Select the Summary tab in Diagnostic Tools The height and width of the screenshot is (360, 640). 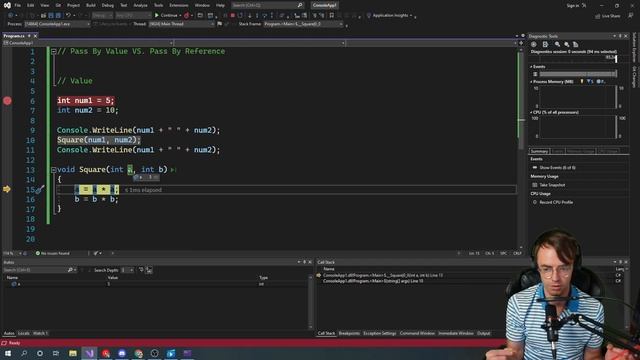539,151
